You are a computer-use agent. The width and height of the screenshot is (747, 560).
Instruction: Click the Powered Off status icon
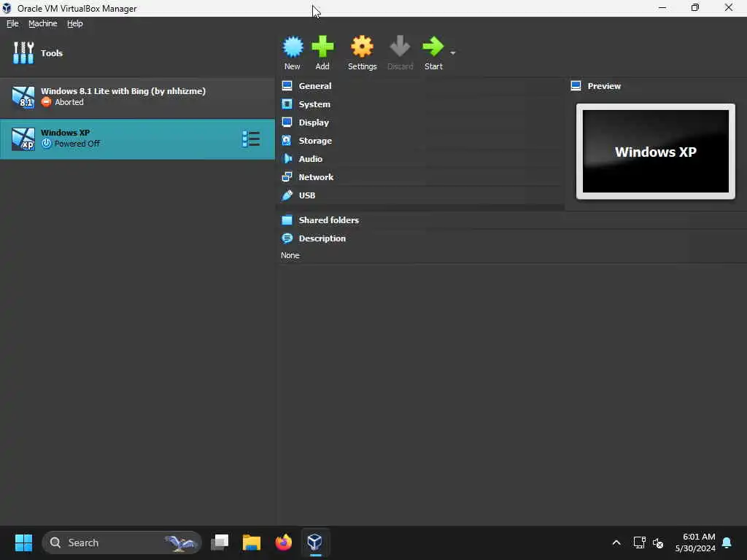46,144
